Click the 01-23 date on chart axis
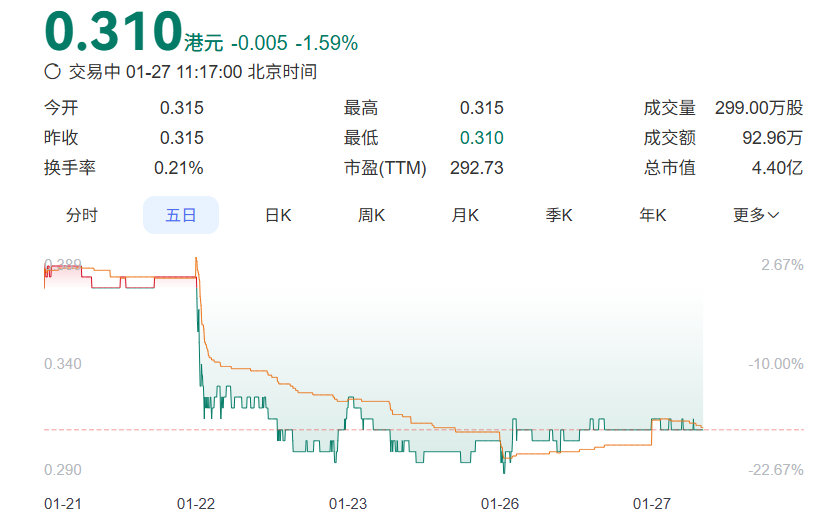The image size is (823, 530). pyautogui.click(x=348, y=504)
